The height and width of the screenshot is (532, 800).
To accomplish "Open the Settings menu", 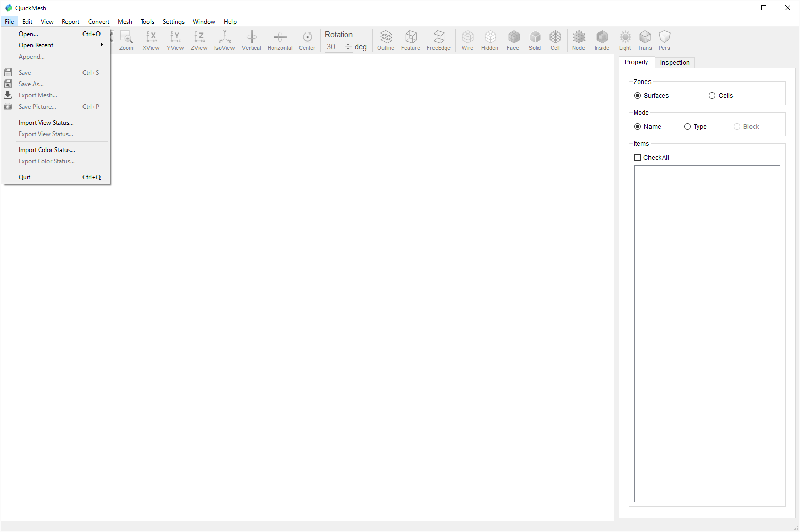I will (174, 22).
